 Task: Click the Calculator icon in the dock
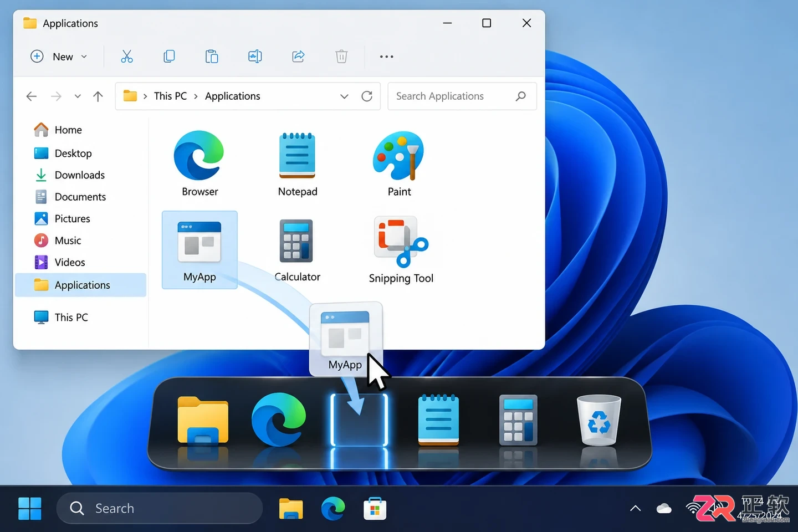518,420
